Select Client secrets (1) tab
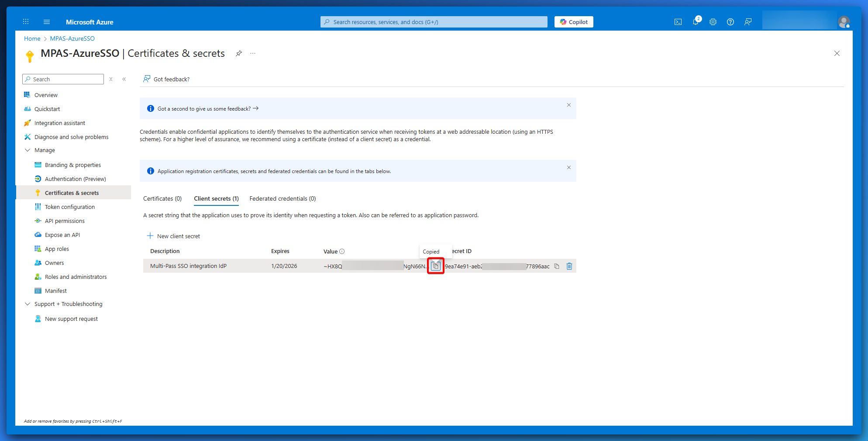868x441 pixels. (217, 198)
